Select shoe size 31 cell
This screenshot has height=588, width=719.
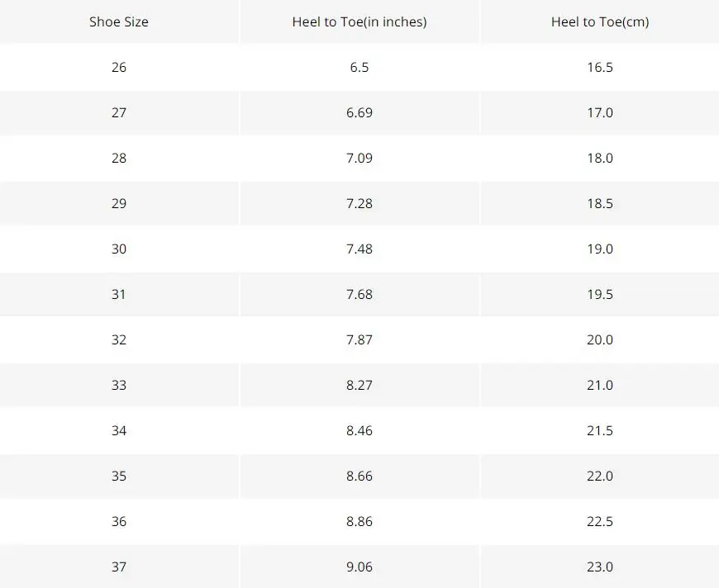(x=119, y=294)
